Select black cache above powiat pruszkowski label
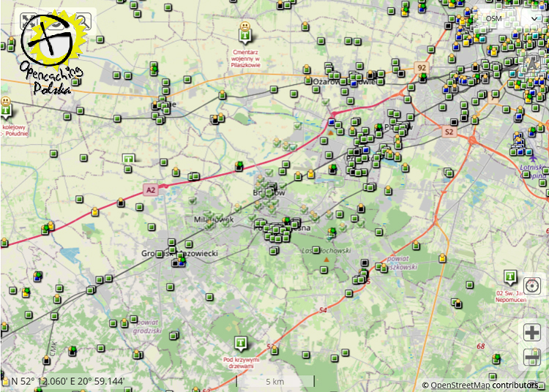 click(365, 263)
